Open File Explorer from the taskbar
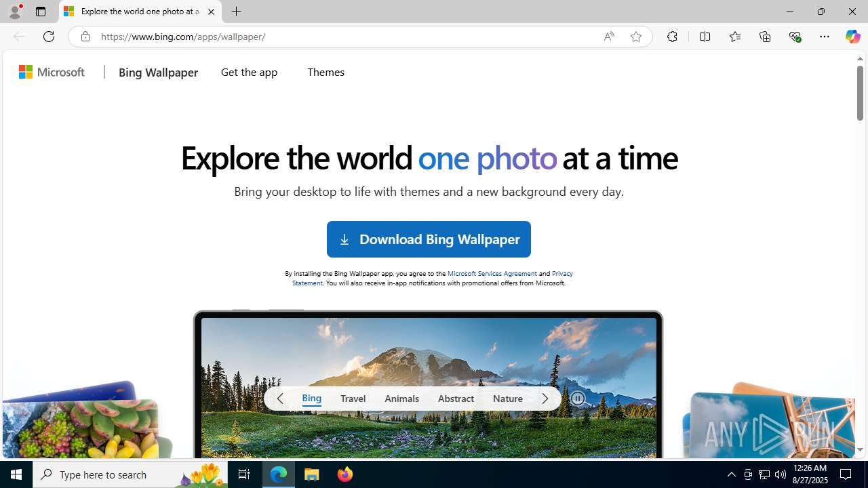 point(312,474)
